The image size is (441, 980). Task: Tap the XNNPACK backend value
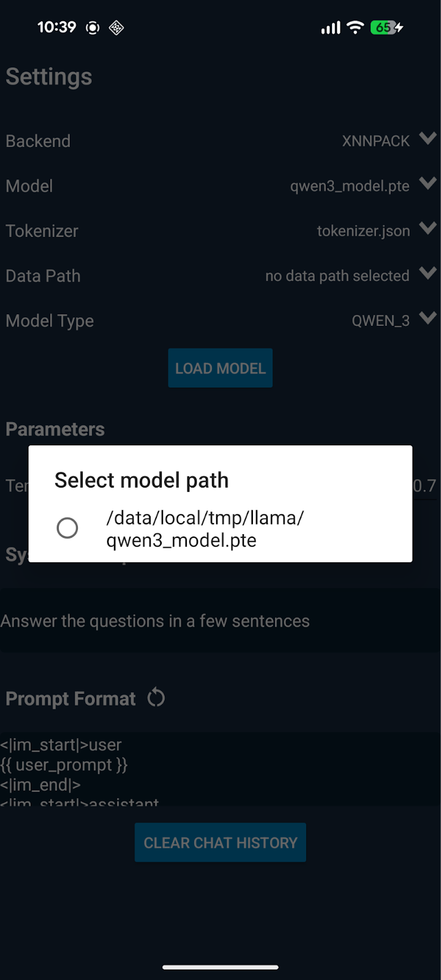coord(375,141)
